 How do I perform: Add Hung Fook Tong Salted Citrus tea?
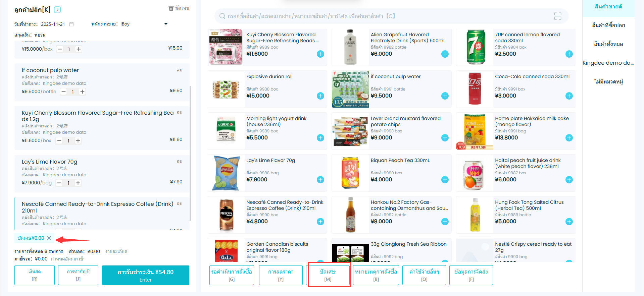(x=569, y=222)
